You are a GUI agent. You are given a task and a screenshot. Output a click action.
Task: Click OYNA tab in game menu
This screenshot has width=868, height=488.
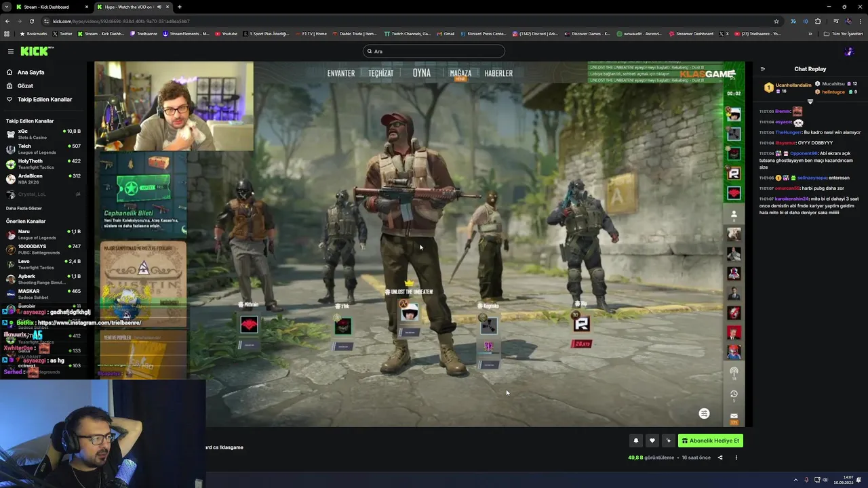(422, 73)
